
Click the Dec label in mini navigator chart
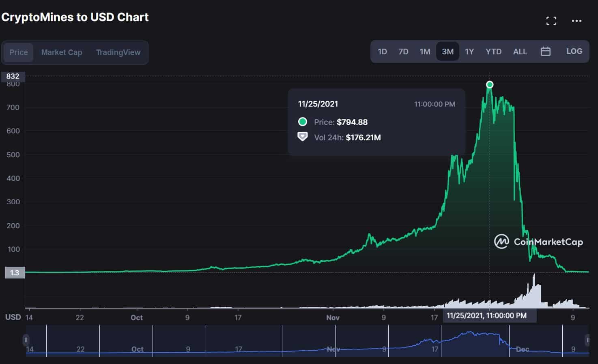pyautogui.click(x=523, y=349)
